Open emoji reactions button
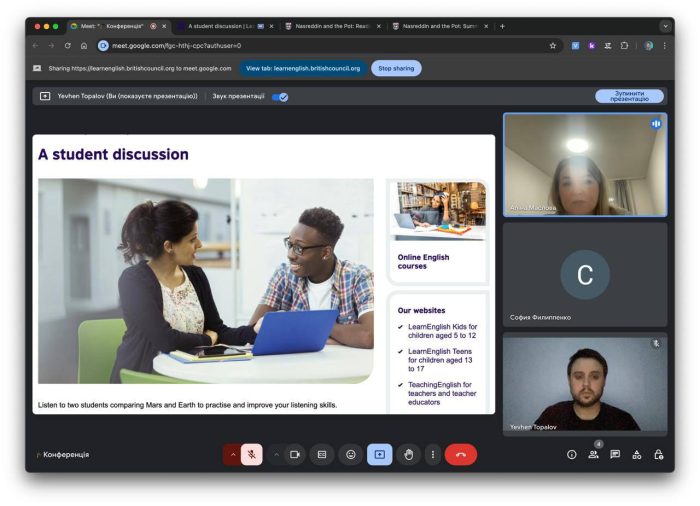The image size is (700, 506). click(351, 454)
